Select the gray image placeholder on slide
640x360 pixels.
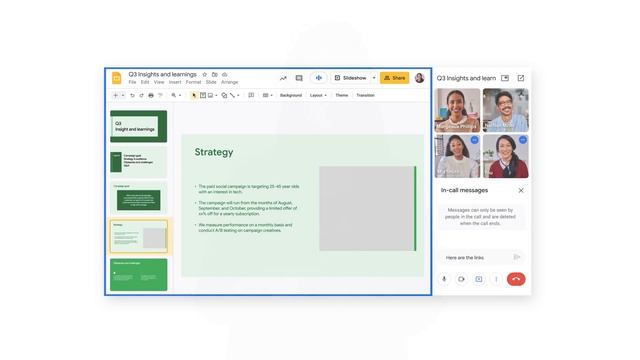click(x=367, y=208)
